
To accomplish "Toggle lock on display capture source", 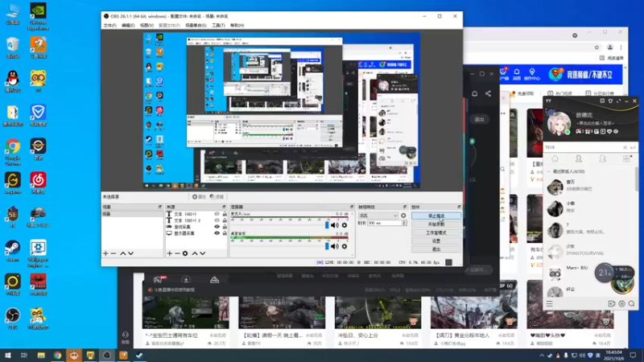I will click(225, 233).
